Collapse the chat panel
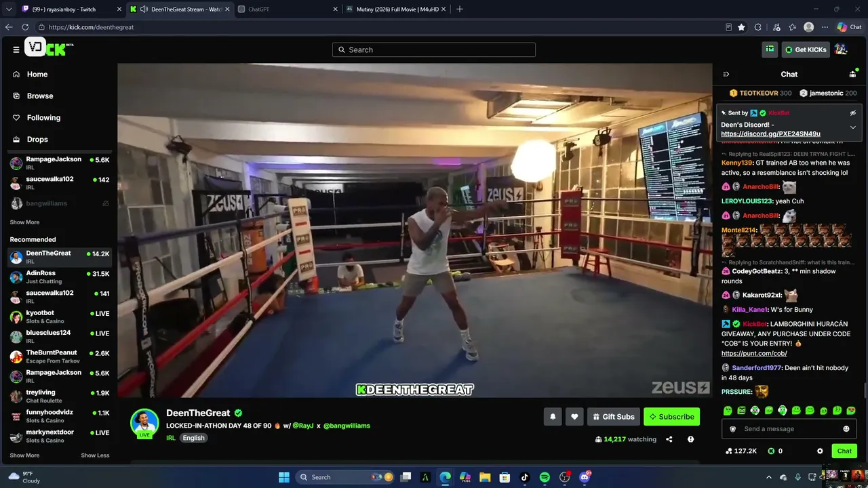The height and width of the screenshot is (488, 868). (x=726, y=74)
